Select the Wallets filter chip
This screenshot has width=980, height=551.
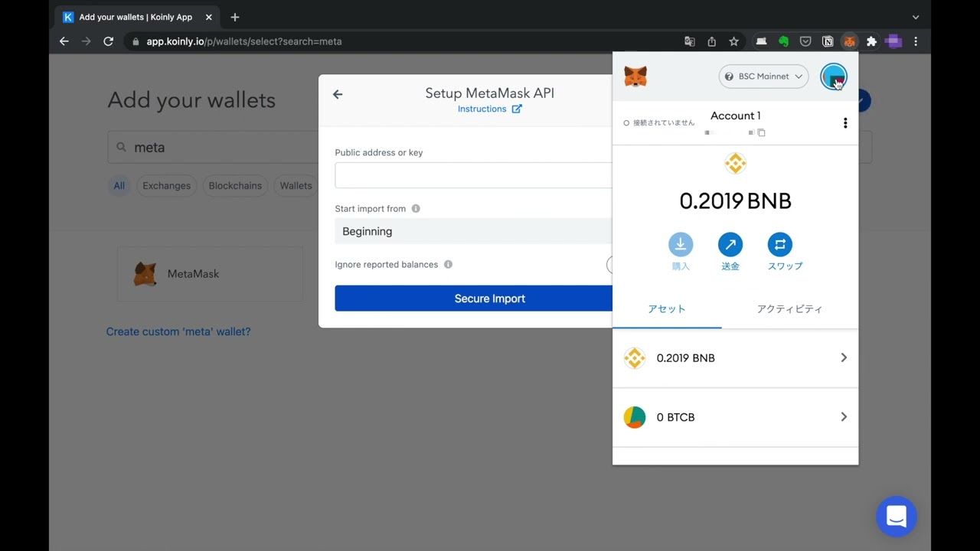pyautogui.click(x=296, y=185)
